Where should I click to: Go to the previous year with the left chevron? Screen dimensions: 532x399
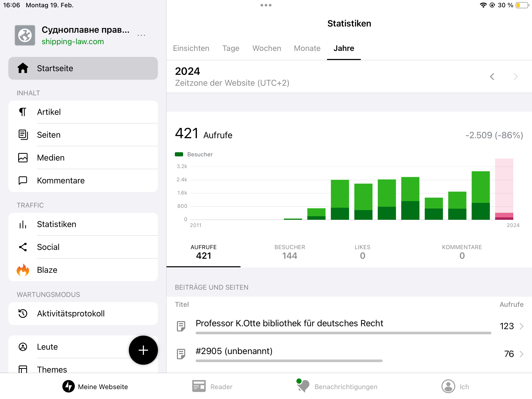(x=492, y=77)
